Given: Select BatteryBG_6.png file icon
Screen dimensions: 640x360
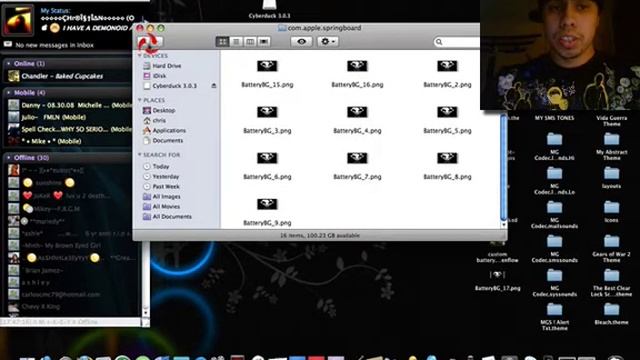Looking at the screenshot, I should (x=267, y=158).
